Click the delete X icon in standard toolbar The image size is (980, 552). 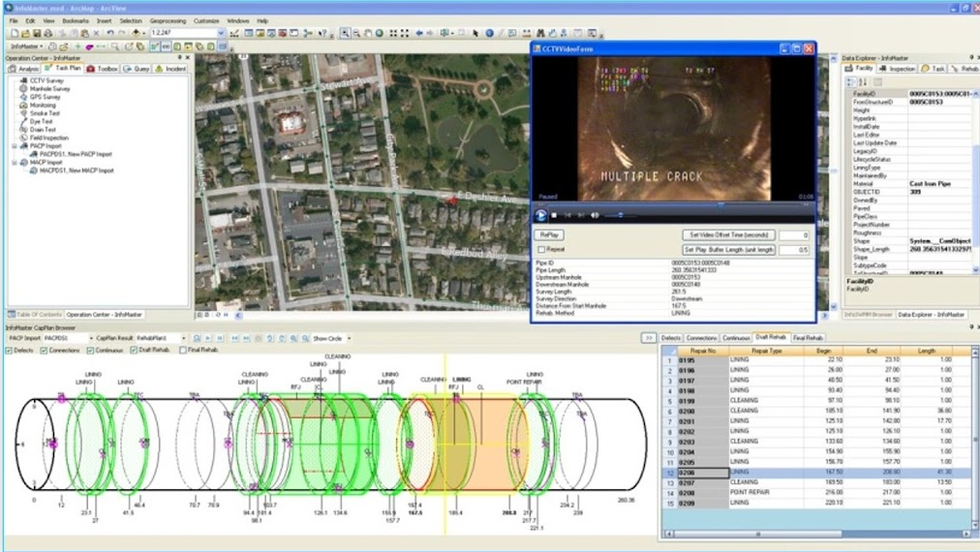tap(96, 33)
